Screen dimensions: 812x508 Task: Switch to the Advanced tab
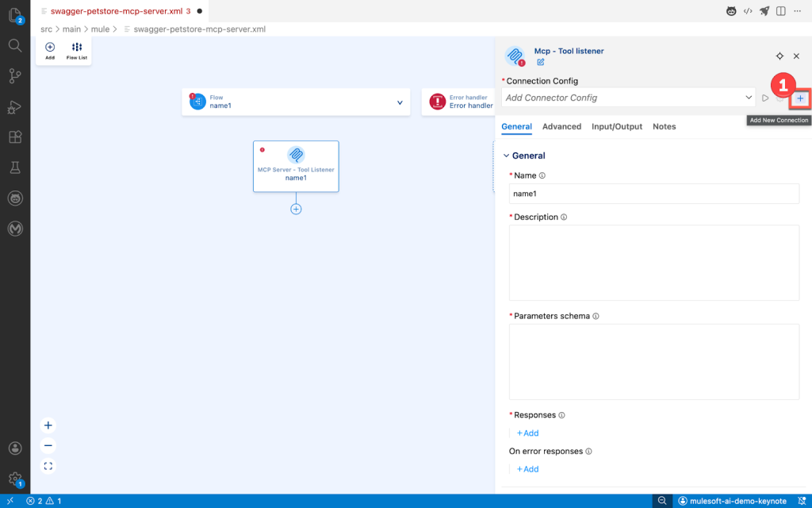click(x=561, y=126)
